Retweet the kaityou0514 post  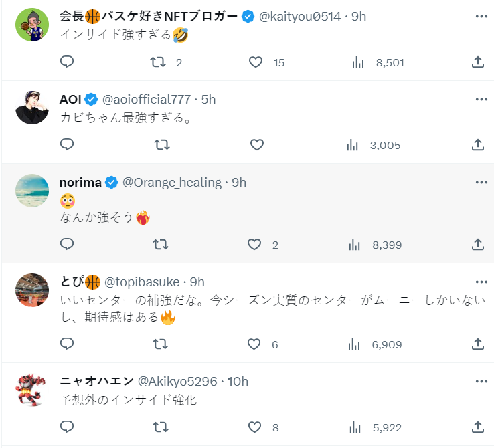pyautogui.click(x=158, y=62)
